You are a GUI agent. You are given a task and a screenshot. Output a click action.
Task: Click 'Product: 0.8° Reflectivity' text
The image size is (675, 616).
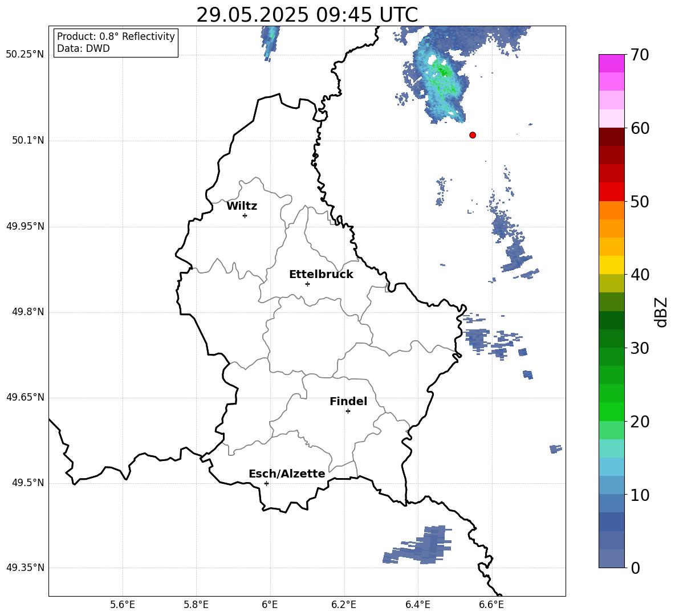[116, 36]
